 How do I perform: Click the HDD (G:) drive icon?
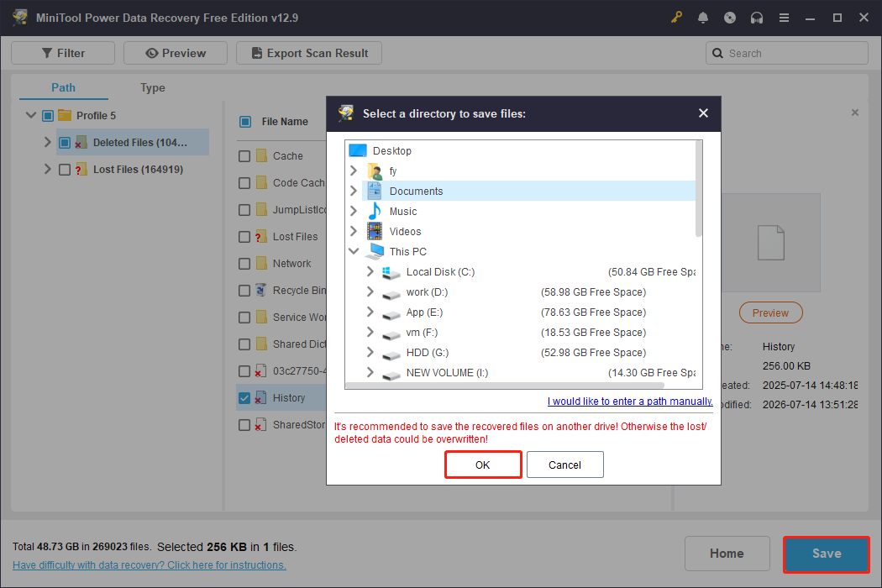click(x=391, y=354)
